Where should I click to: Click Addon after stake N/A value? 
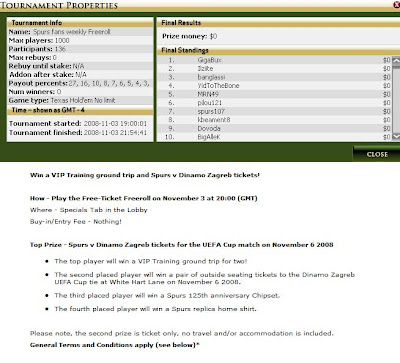(81, 75)
